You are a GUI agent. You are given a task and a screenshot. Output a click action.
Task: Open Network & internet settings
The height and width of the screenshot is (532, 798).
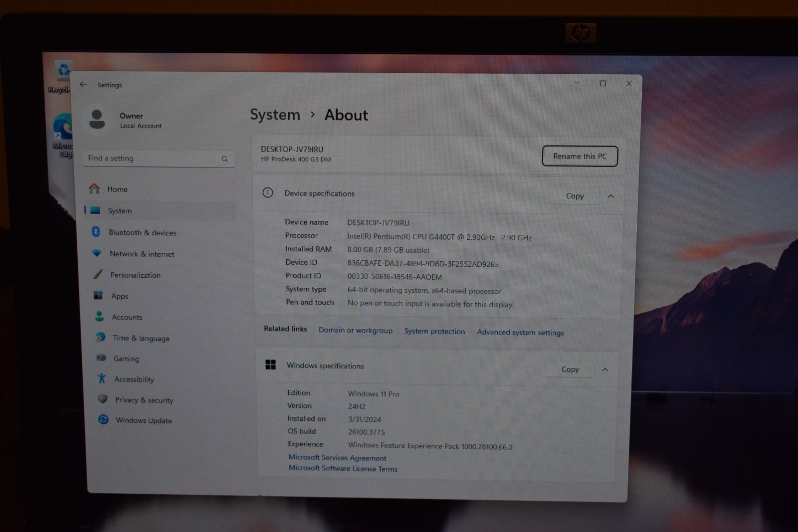[162, 254]
